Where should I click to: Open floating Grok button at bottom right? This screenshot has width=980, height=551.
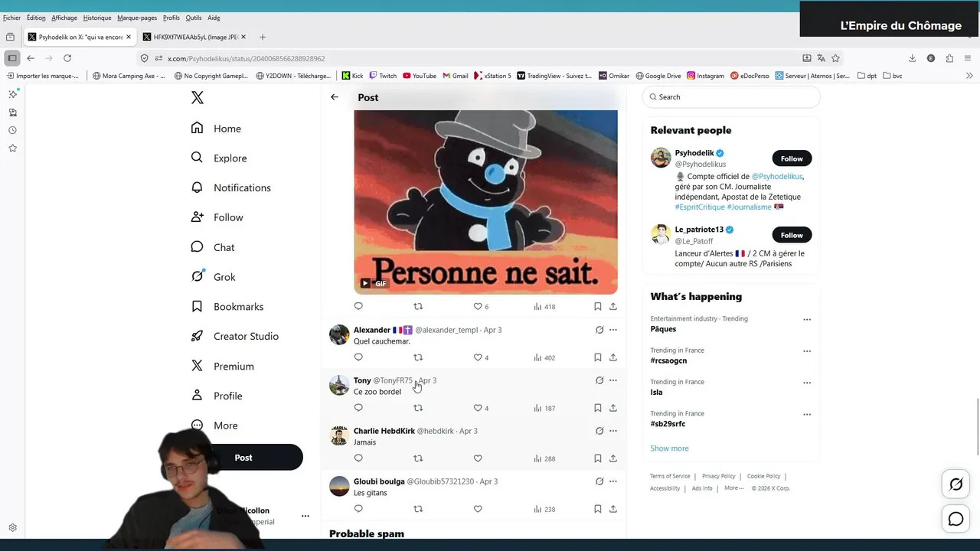[x=956, y=484]
